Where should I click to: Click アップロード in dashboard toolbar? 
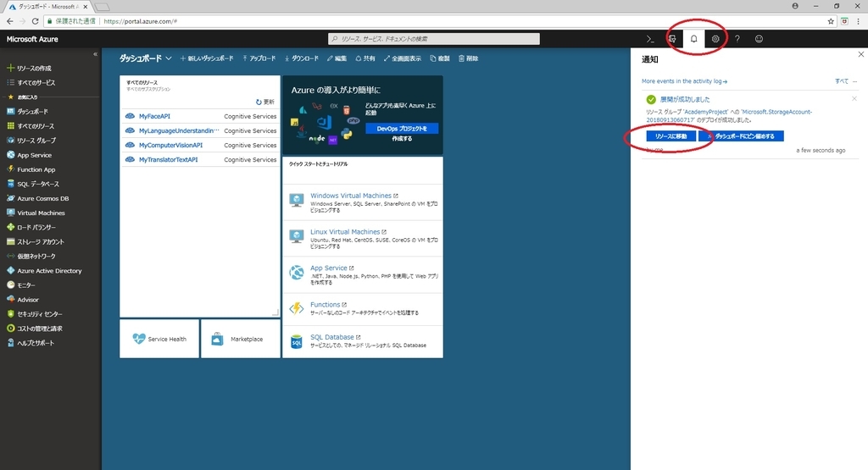click(x=259, y=58)
